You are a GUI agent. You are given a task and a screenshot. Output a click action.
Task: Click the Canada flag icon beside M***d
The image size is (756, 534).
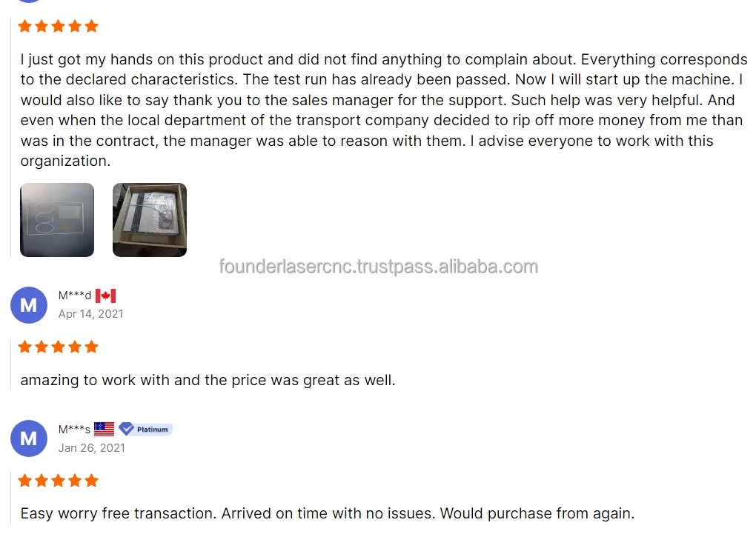tap(105, 296)
